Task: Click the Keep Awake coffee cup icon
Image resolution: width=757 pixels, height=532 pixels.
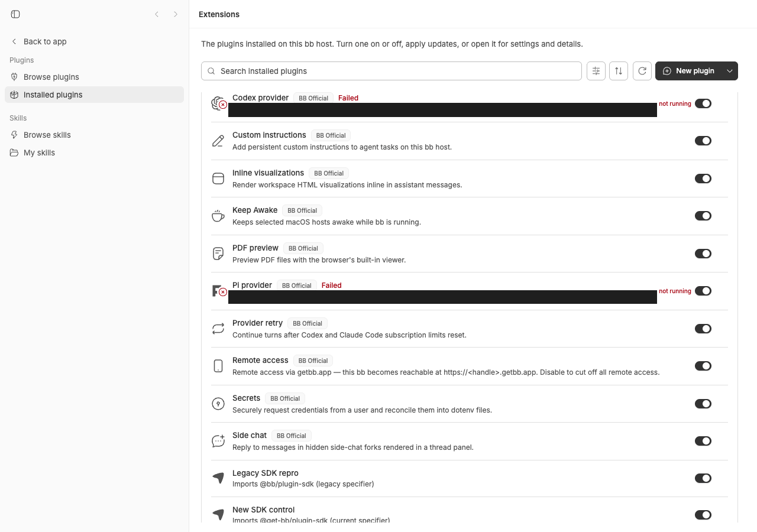Action: 218,216
